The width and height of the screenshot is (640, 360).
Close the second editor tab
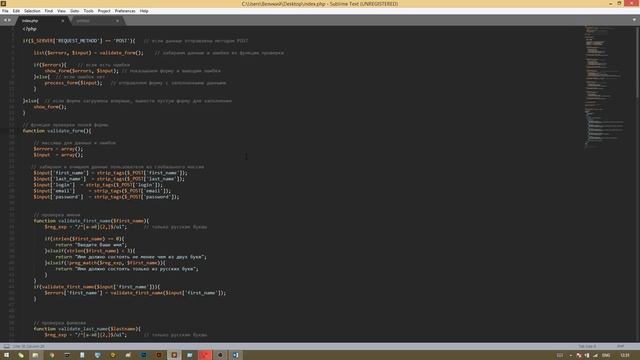pyautogui.click(x=118, y=21)
